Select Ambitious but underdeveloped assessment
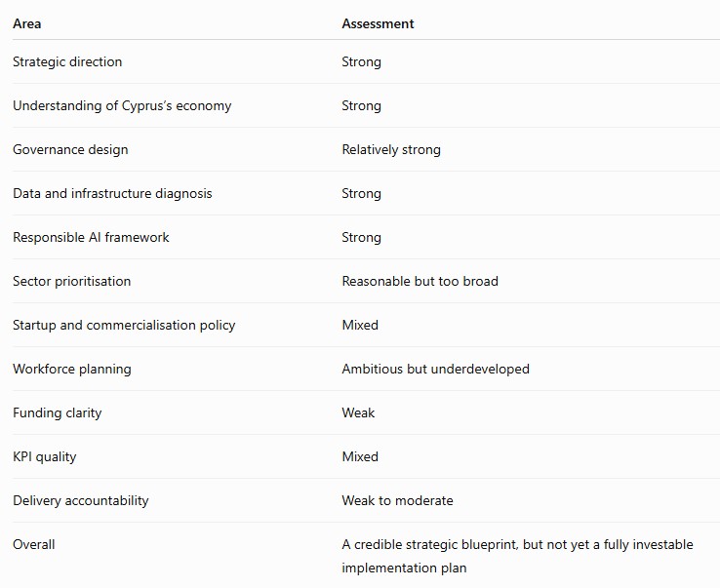The height and width of the screenshot is (588, 720). [x=435, y=370]
